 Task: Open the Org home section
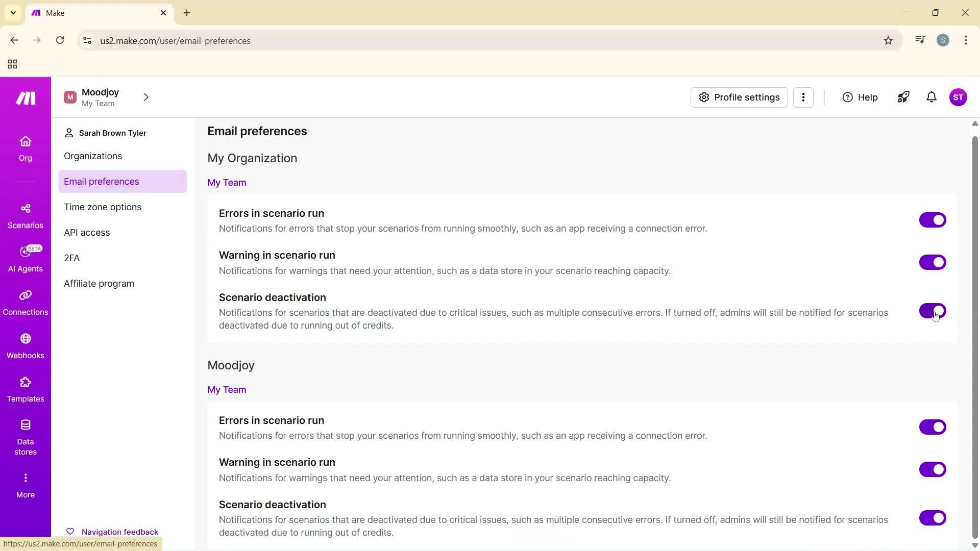pyautogui.click(x=25, y=148)
